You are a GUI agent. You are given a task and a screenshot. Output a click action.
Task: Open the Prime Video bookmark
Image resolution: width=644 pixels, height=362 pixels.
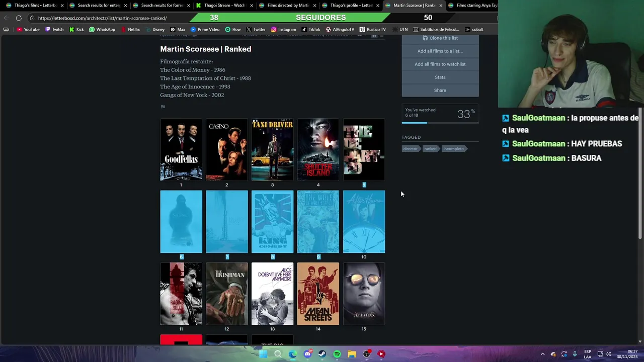[x=205, y=29]
